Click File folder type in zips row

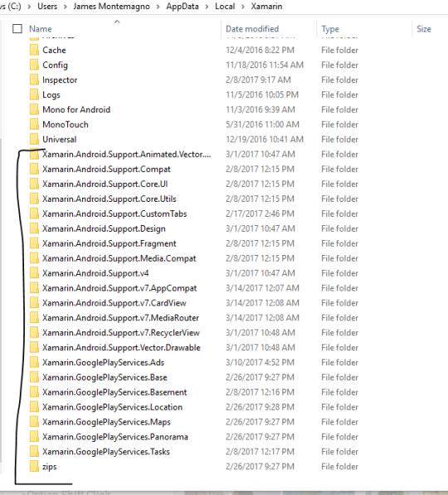[x=339, y=466]
